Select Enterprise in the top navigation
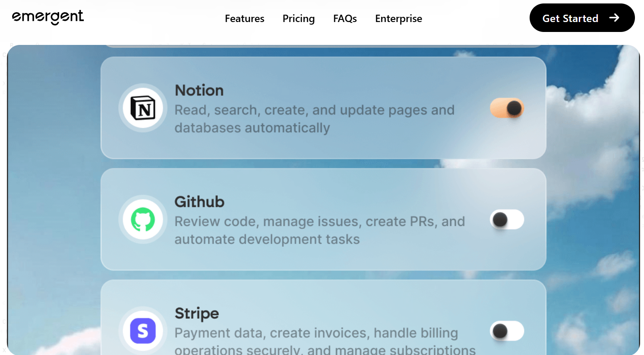This screenshot has height=355, width=644. [x=398, y=19]
